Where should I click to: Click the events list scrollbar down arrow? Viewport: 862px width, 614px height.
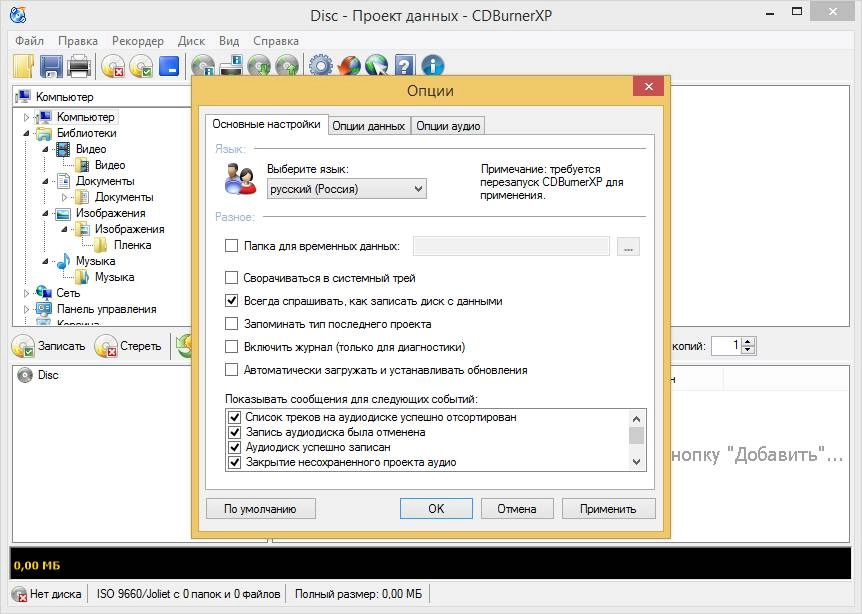637,462
